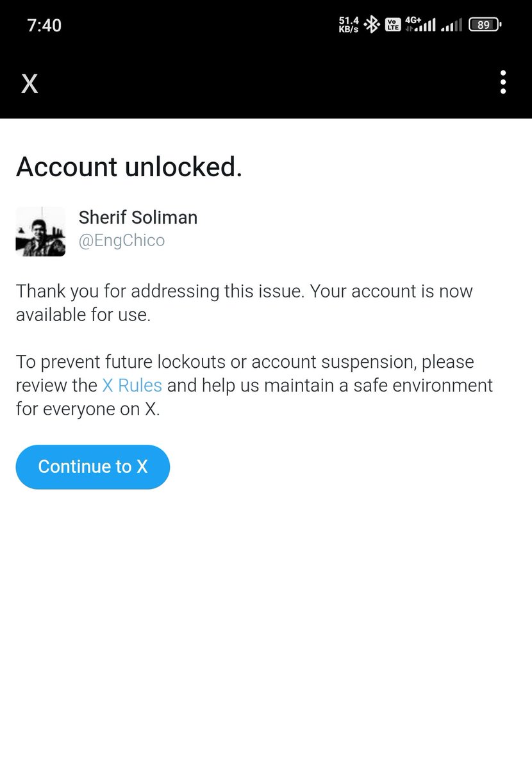This screenshot has width=532, height=769.
Task: Tap the 4G+ signal strength icon
Action: point(420,25)
